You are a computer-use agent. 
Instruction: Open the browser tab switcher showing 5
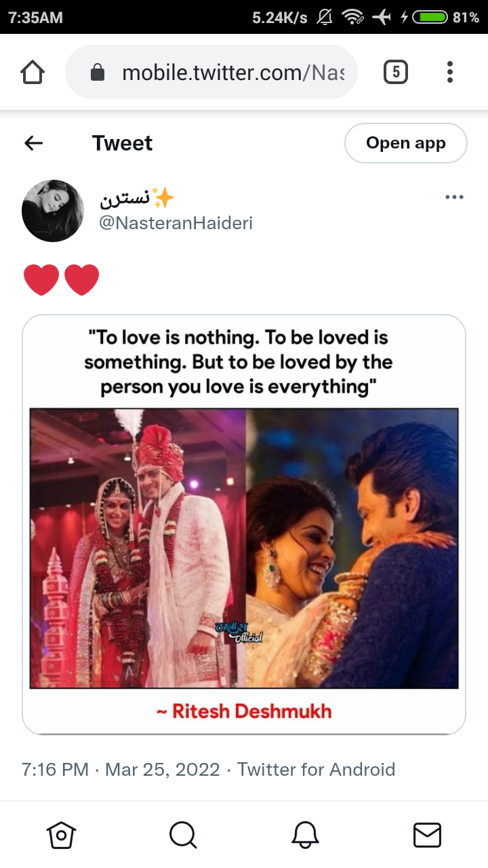click(396, 71)
